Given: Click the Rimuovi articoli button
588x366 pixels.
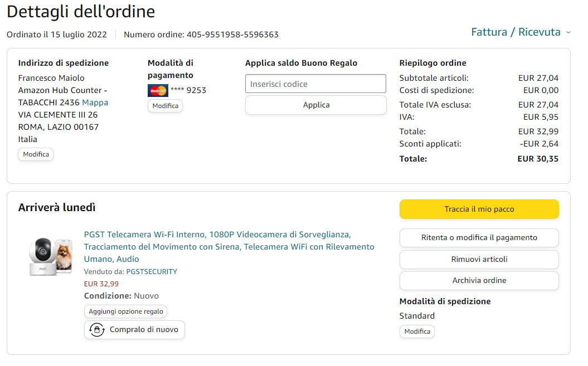Looking at the screenshot, I should pyautogui.click(x=479, y=260).
